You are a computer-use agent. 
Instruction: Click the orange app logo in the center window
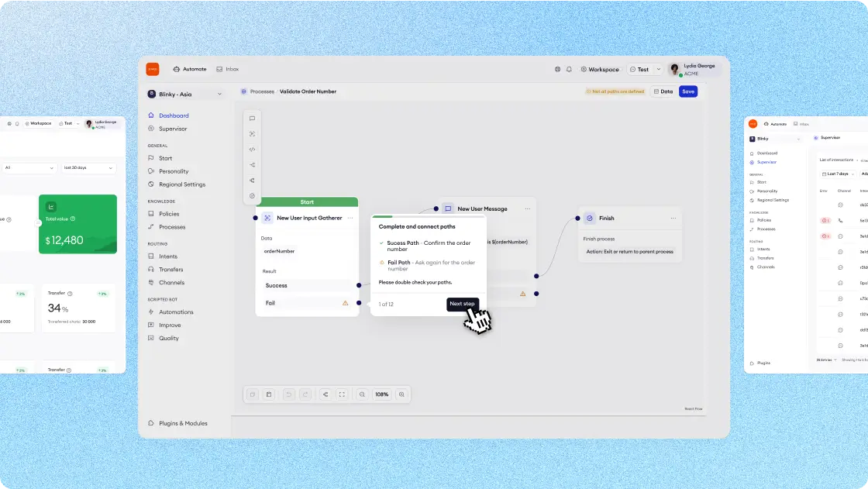pyautogui.click(x=153, y=69)
